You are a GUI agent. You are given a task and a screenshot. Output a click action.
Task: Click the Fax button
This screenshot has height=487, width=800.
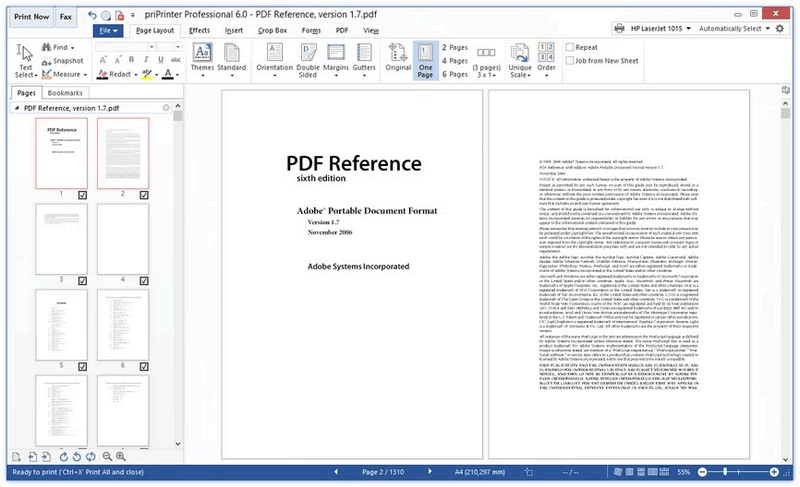pyautogui.click(x=65, y=16)
